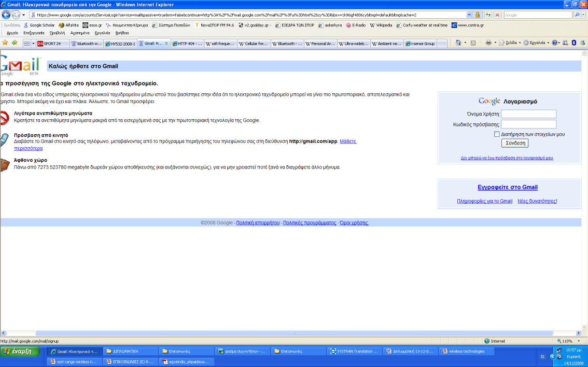
Task: Open E-Radio favorites bar link
Action: 356,25
